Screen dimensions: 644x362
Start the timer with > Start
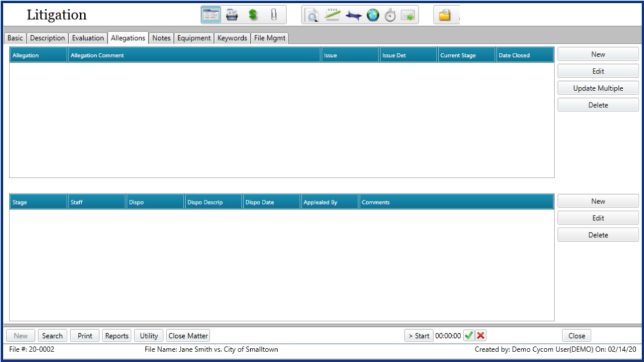click(418, 336)
